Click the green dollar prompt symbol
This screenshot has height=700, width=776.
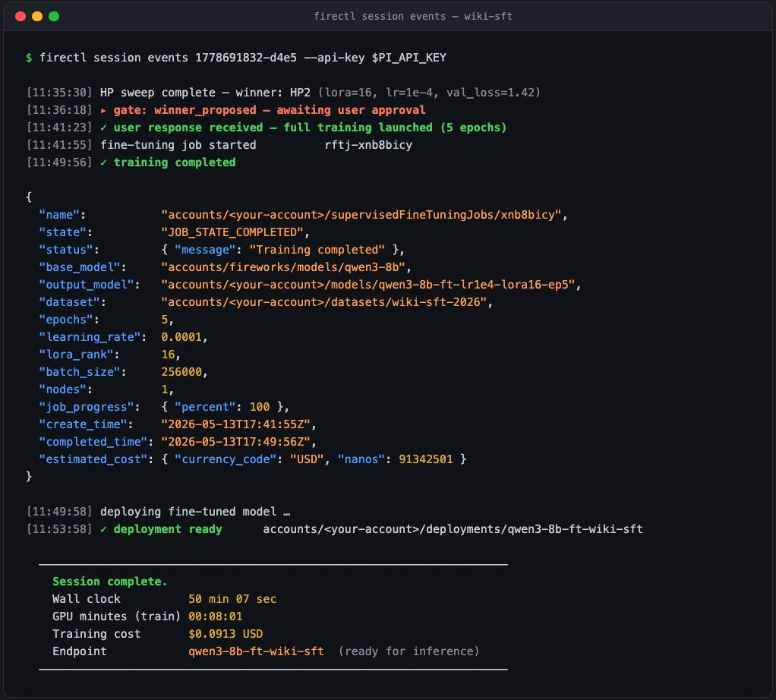(x=29, y=58)
